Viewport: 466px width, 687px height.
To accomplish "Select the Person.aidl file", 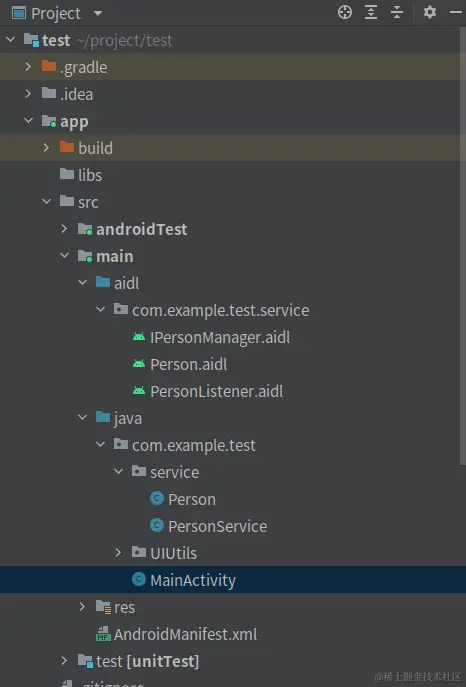I will (x=180, y=365).
